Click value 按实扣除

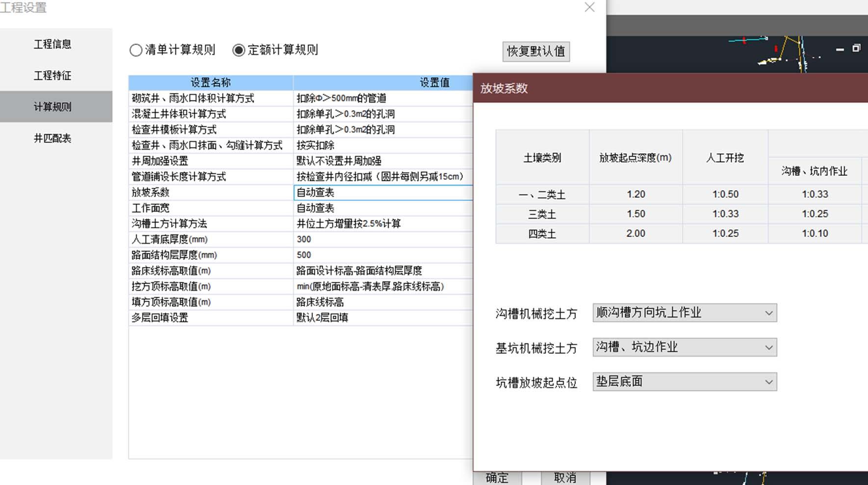point(315,145)
